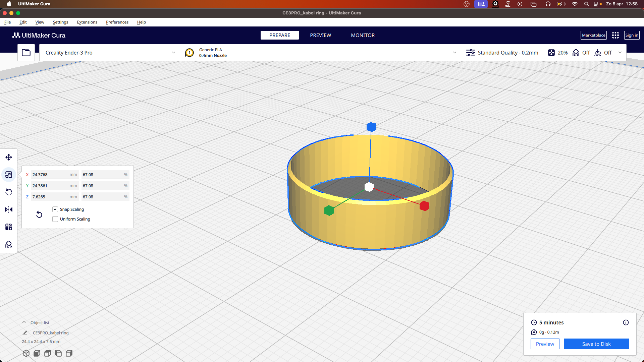Open Per Model Settings tool
Screen dimensions: 644x362
tap(9, 227)
